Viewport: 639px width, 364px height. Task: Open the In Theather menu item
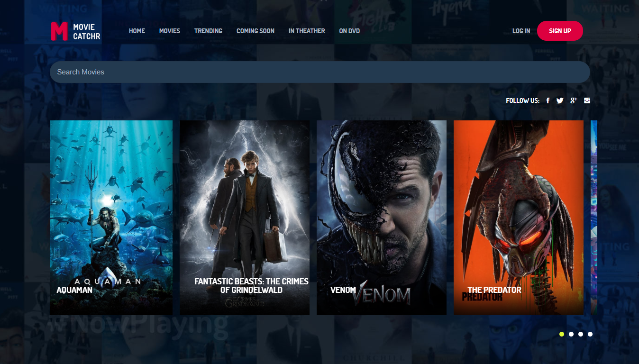pyautogui.click(x=307, y=31)
